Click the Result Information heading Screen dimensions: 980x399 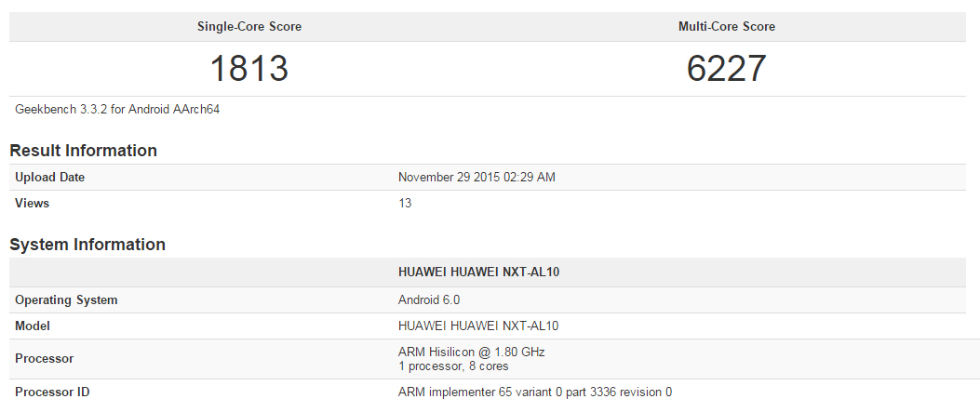84,151
